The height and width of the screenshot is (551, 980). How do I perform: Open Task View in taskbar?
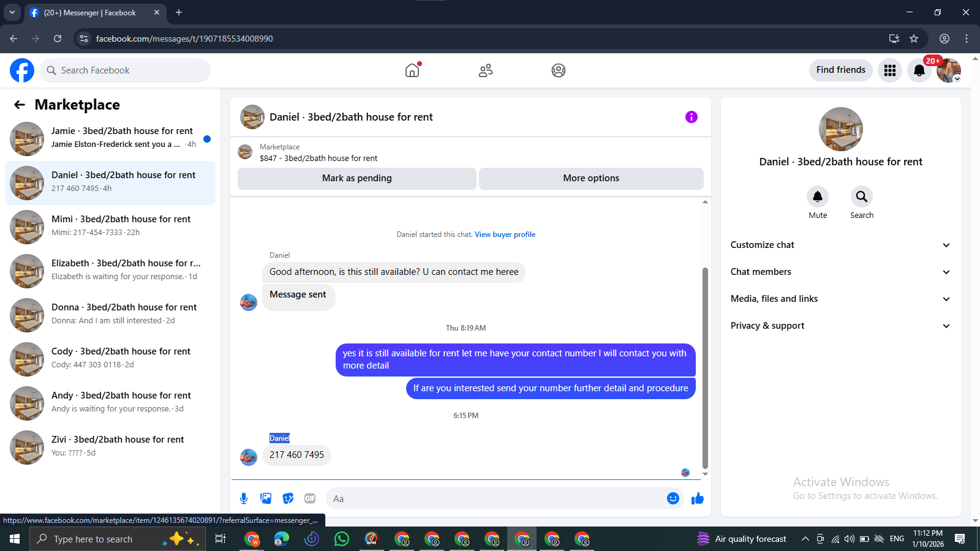(221, 539)
